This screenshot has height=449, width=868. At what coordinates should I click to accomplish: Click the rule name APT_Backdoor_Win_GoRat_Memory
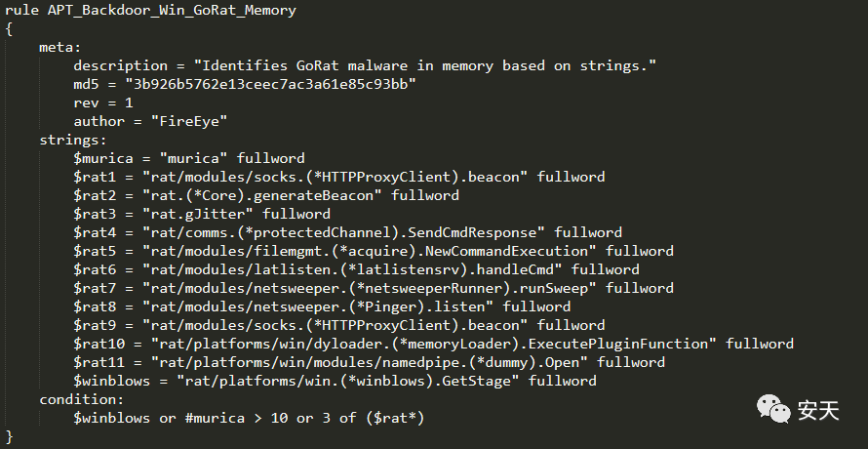click(172, 11)
